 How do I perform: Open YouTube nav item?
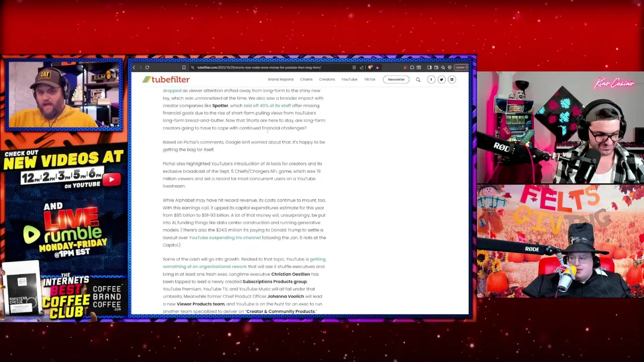click(x=349, y=79)
